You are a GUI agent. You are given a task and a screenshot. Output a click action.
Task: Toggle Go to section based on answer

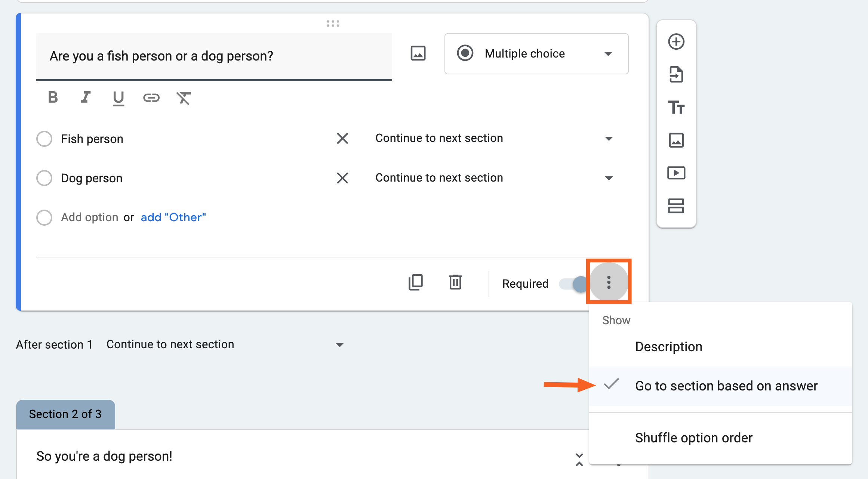click(721, 386)
